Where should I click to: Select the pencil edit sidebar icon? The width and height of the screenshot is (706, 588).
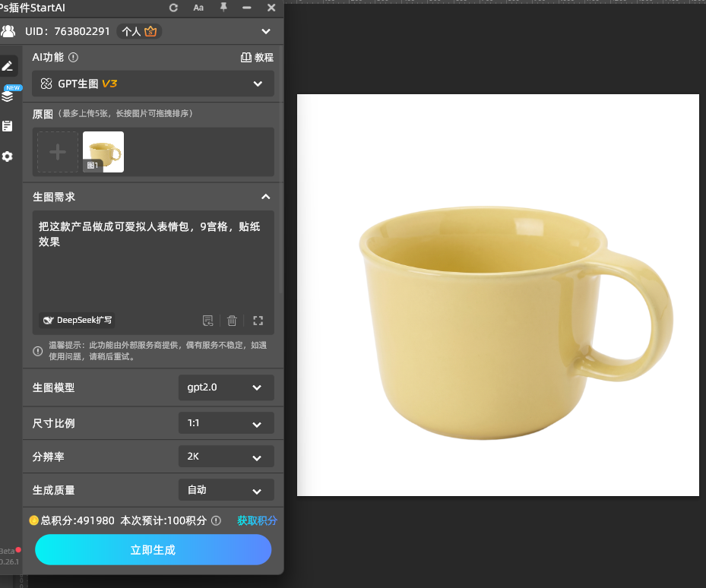click(x=8, y=66)
